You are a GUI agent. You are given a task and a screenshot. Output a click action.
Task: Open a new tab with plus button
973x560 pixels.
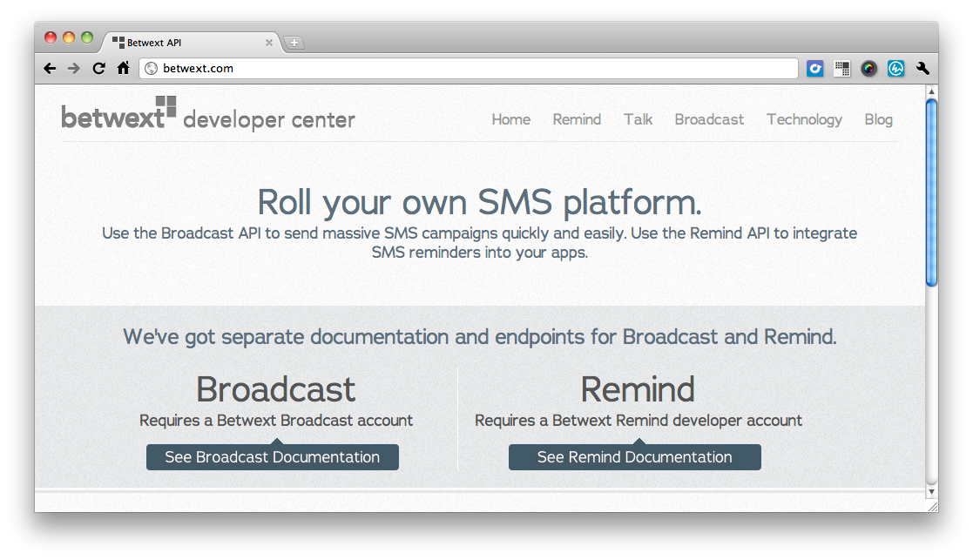pos(294,43)
